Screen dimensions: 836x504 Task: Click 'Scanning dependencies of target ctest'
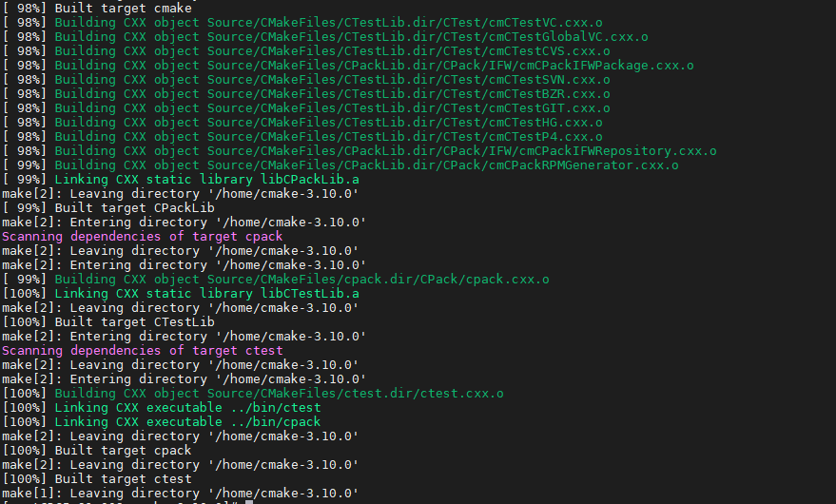143,350
